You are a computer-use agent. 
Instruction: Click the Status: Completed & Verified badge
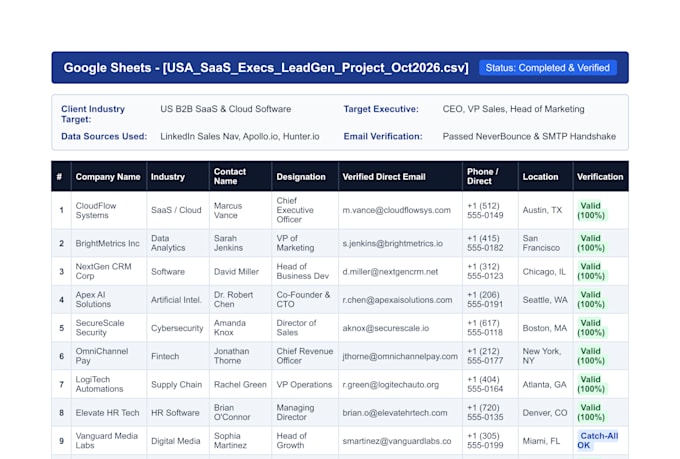coord(548,68)
